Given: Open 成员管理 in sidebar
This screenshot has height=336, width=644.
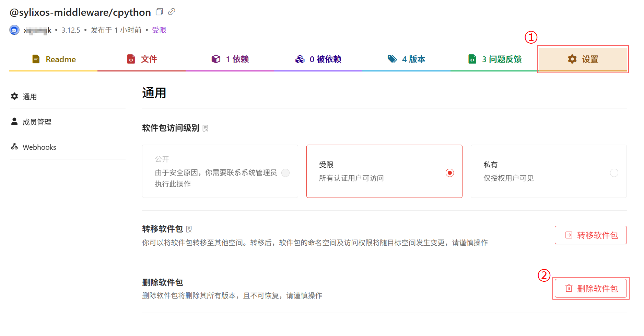Looking at the screenshot, I should (37, 122).
